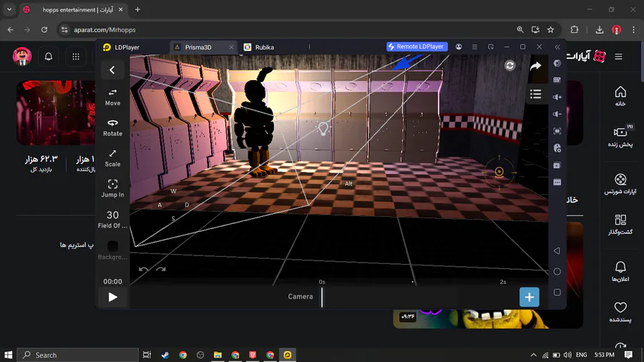Add a keyframe with the blue plus button

tap(530, 297)
